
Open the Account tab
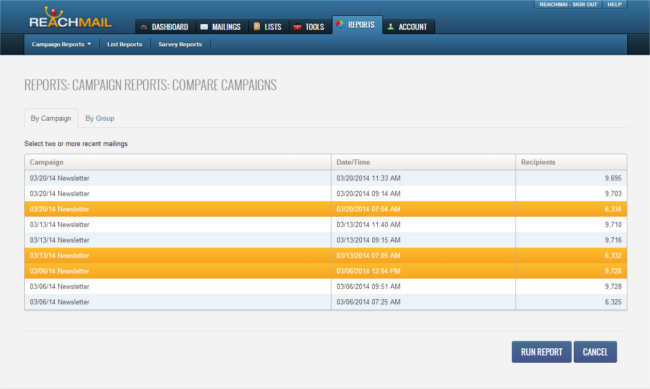(x=408, y=27)
